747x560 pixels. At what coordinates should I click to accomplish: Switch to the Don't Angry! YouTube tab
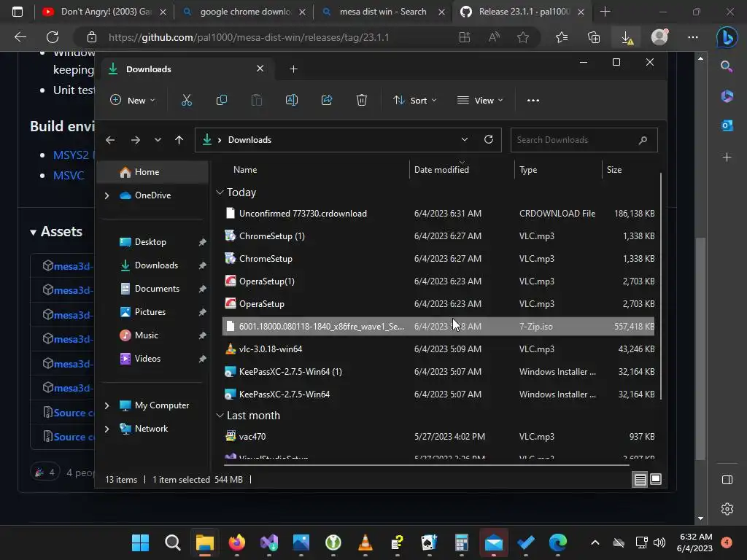click(104, 12)
